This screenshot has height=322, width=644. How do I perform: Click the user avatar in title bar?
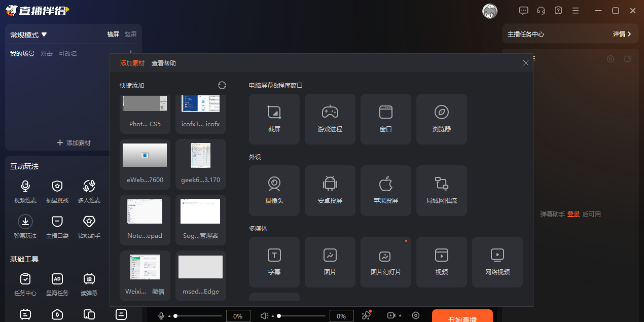[x=490, y=11]
